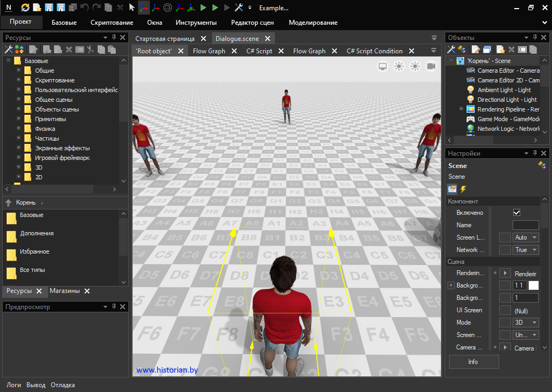Open the Screen Labels Auto dropdown
The image size is (552, 392).
[x=526, y=237]
